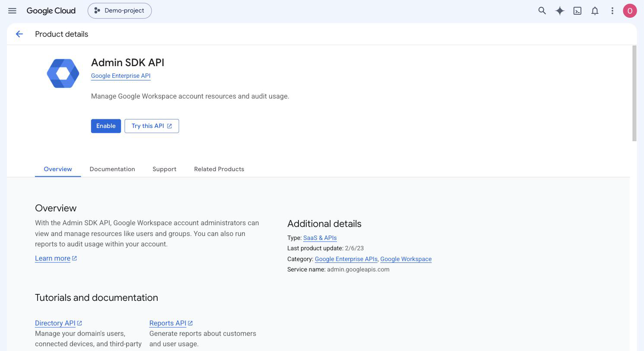Click the Product details heading
Image resolution: width=644 pixels, height=351 pixels.
(61, 34)
